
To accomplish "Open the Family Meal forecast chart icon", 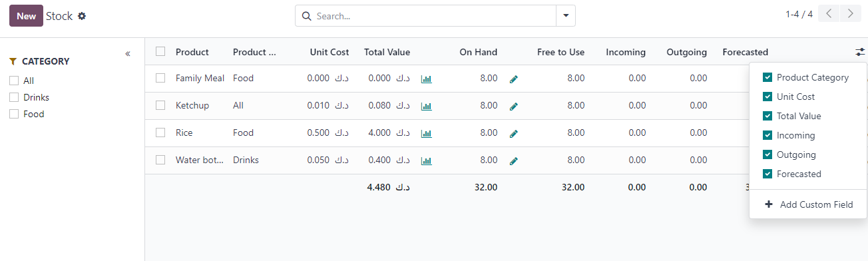I will click(x=427, y=79).
